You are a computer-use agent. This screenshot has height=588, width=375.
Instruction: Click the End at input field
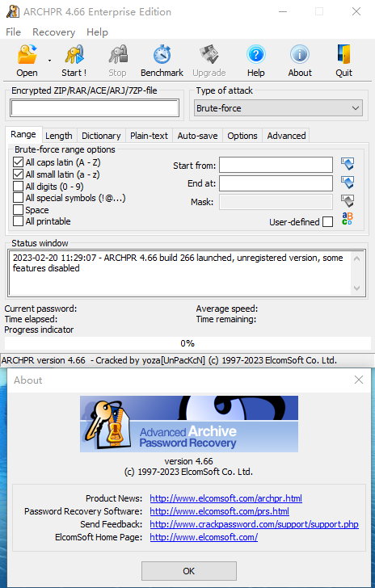(x=276, y=183)
